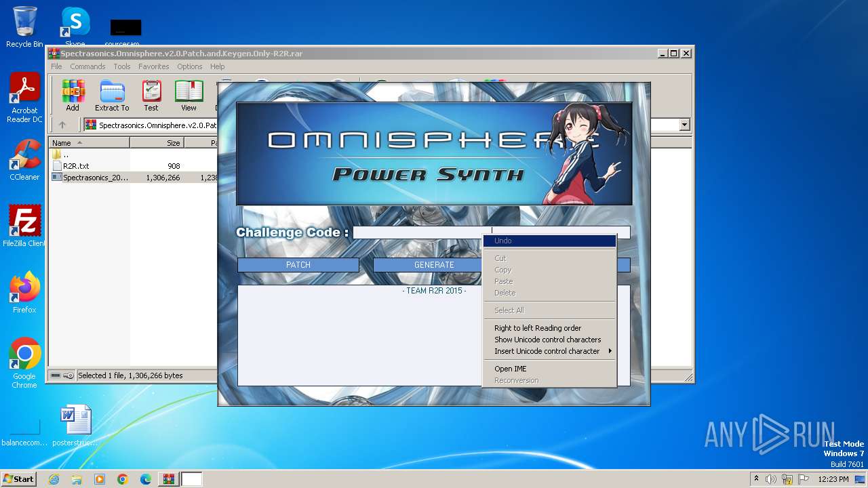Go up one folder level in WinRAR
This screenshot has height=488, width=868.
click(62, 125)
